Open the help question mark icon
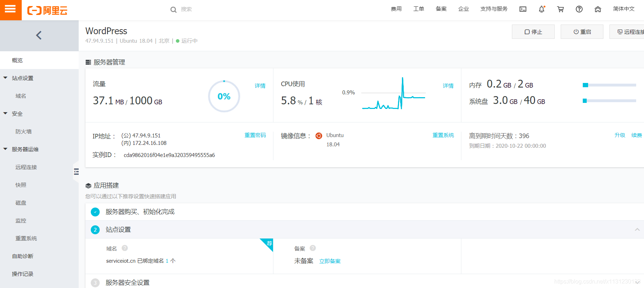644x288 pixels. 579,9
